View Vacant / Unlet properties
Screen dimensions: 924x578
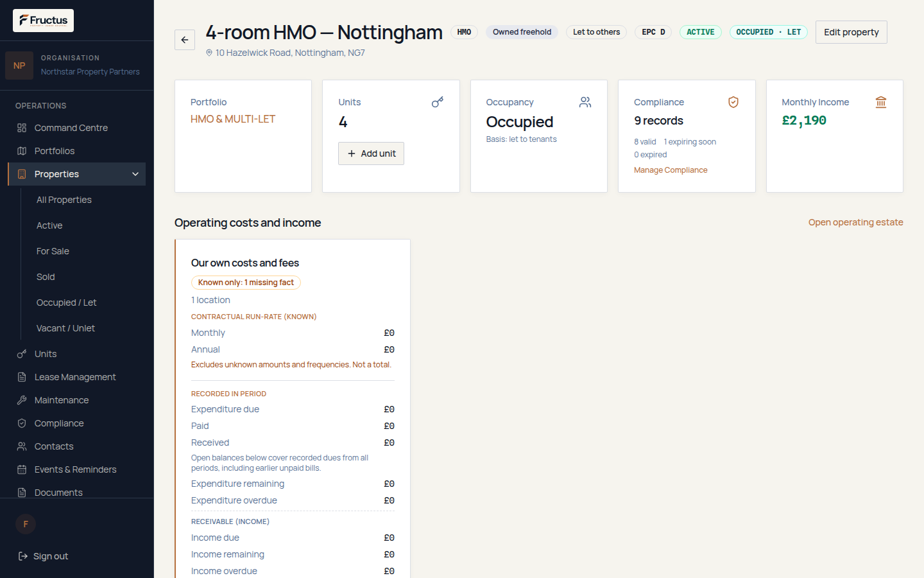point(65,328)
